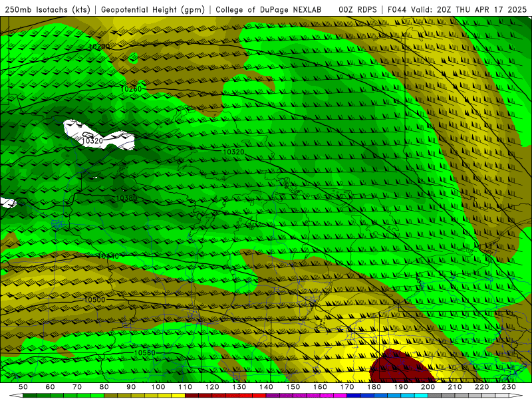Click the 110 value on color scale
The width and height of the screenshot is (532, 399).
(186, 387)
